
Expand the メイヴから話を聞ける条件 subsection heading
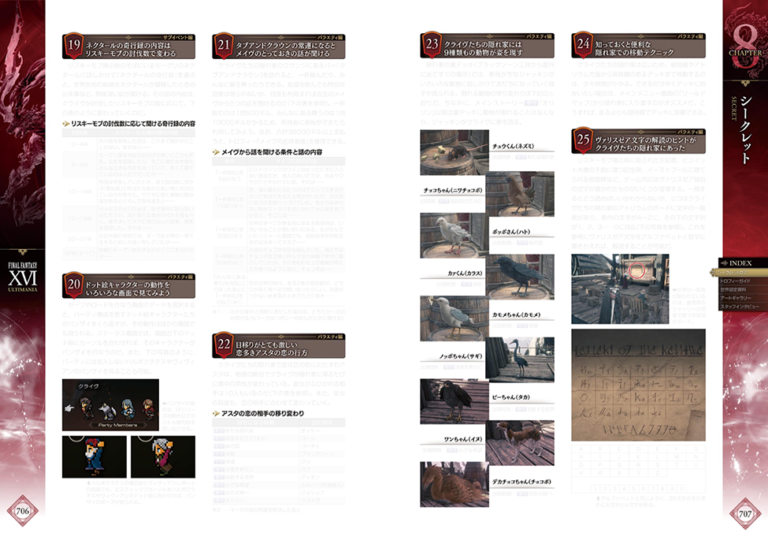coord(279,152)
